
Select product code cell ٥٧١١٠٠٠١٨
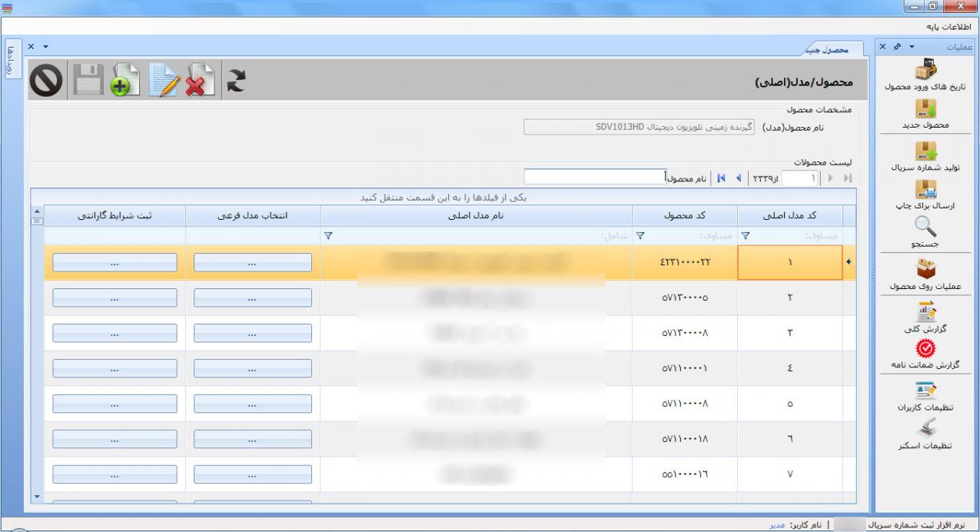684,440
